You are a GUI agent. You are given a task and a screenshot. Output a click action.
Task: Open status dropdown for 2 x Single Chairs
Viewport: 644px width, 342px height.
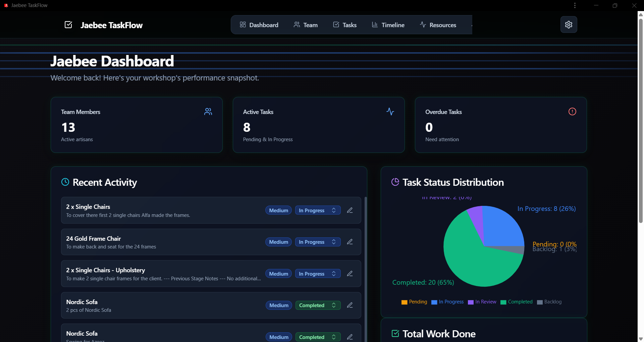(318, 210)
